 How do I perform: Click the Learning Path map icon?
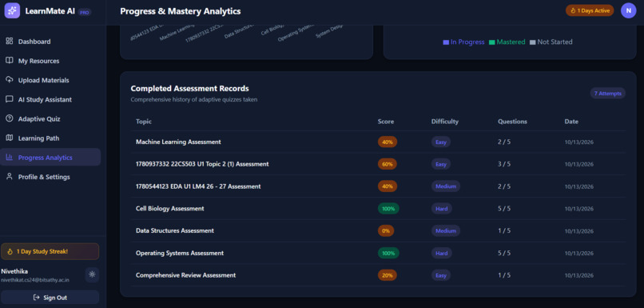pos(9,138)
